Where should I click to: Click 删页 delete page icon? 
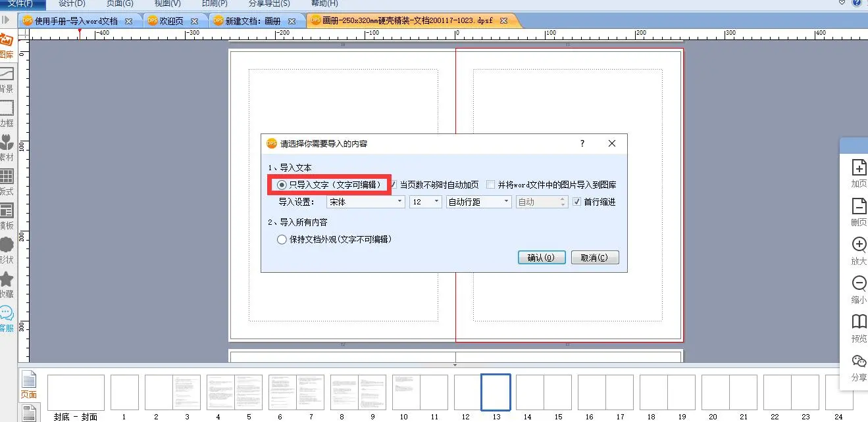click(x=859, y=206)
